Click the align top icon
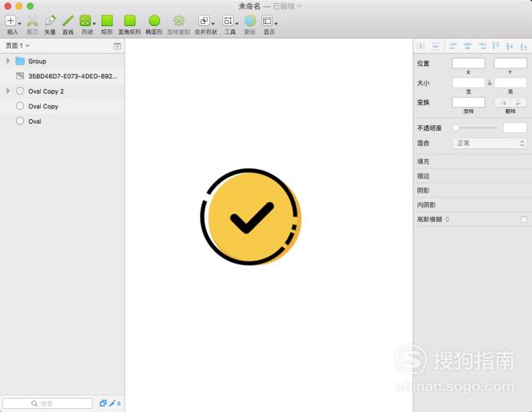Viewport: 532px width, 412px height. [x=496, y=46]
